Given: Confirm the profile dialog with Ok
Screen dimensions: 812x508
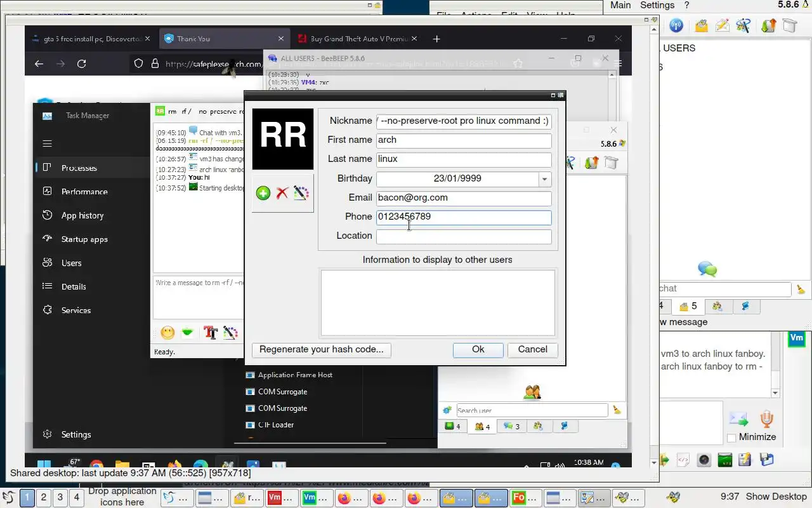Looking at the screenshot, I should click(478, 350).
